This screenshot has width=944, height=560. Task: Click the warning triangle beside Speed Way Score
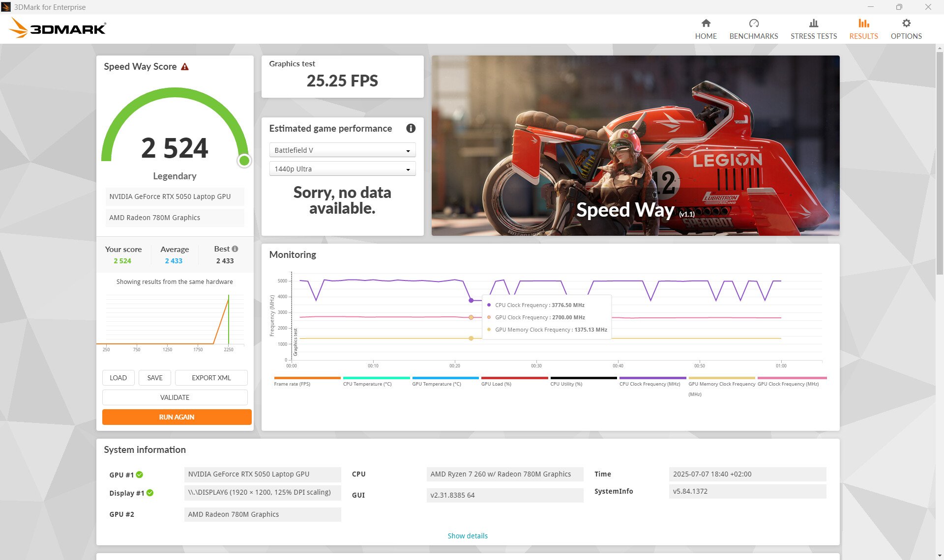185,67
